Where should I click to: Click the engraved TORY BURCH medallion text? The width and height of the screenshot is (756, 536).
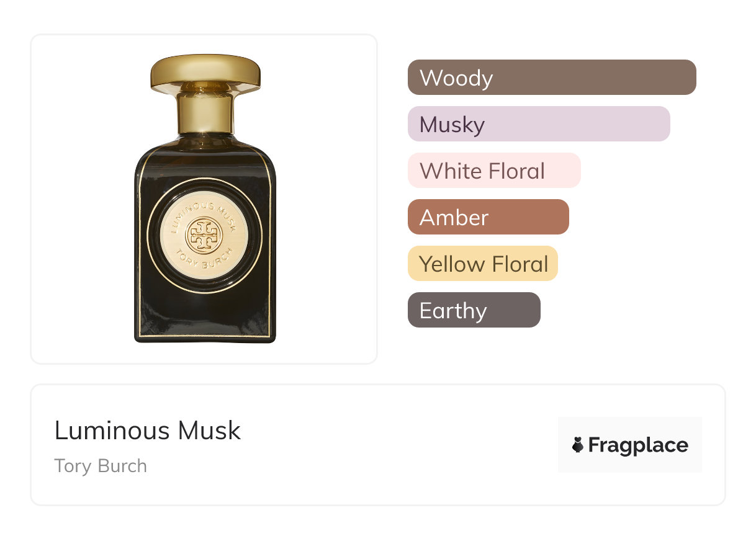click(205, 257)
